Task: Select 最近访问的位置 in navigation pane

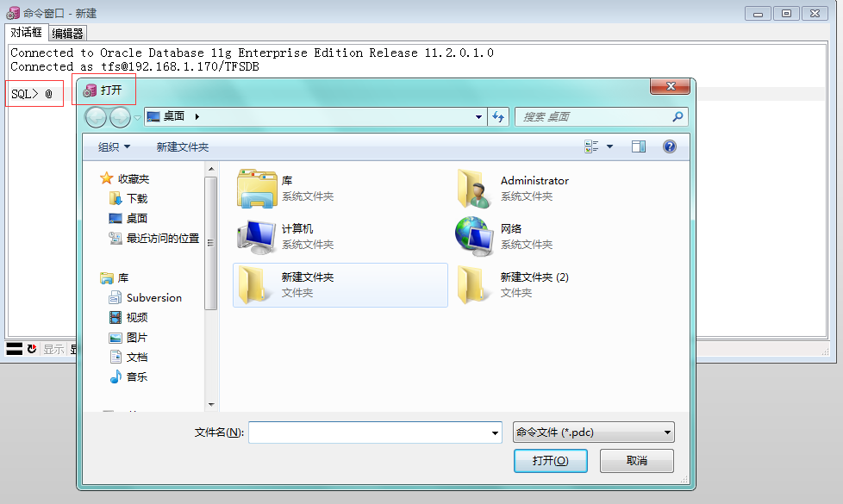Action: (x=153, y=238)
